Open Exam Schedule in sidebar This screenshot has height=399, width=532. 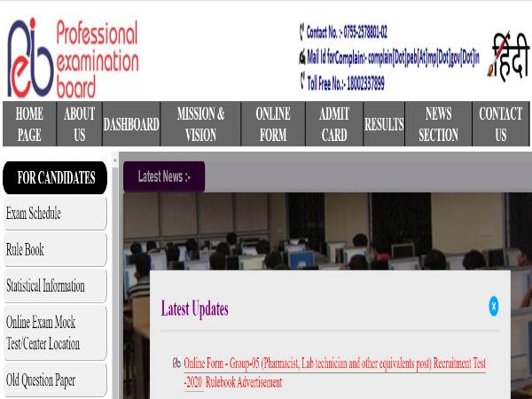click(53, 214)
